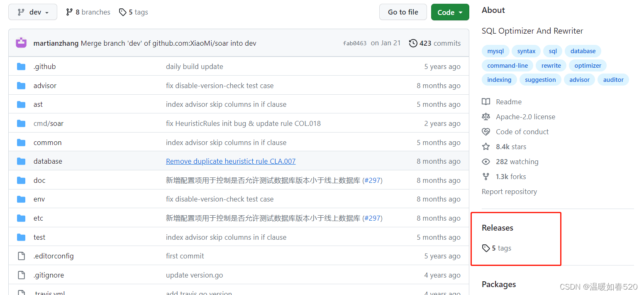Click the eye icon beside 282 watching
Image resolution: width=644 pixels, height=295 pixels.
(x=486, y=161)
